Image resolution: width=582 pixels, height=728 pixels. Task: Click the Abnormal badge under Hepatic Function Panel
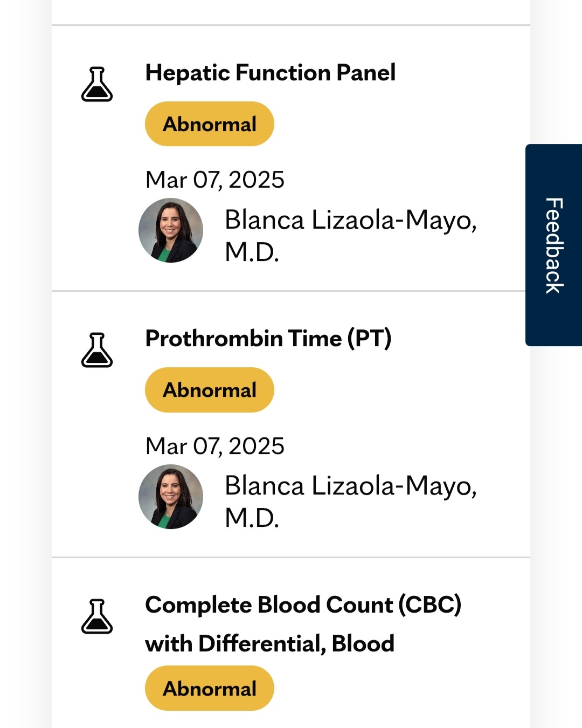[210, 124]
